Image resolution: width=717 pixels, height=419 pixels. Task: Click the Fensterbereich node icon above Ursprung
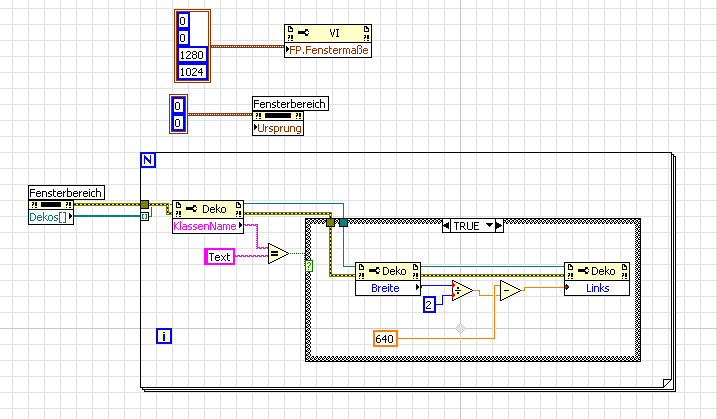click(278, 116)
